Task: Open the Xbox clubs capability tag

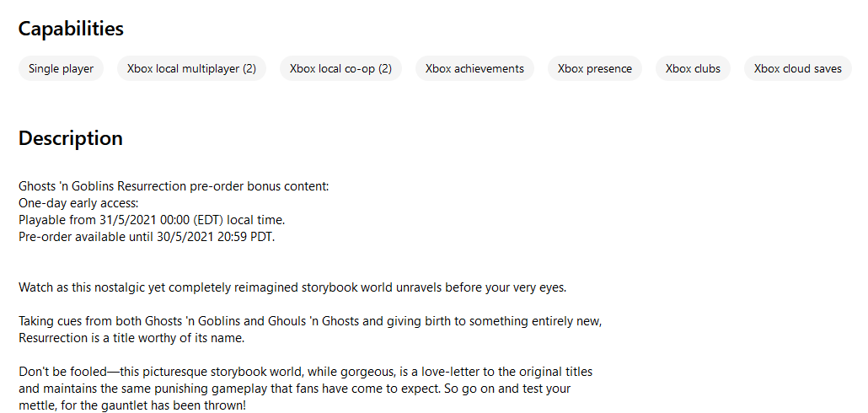Action: click(x=693, y=69)
